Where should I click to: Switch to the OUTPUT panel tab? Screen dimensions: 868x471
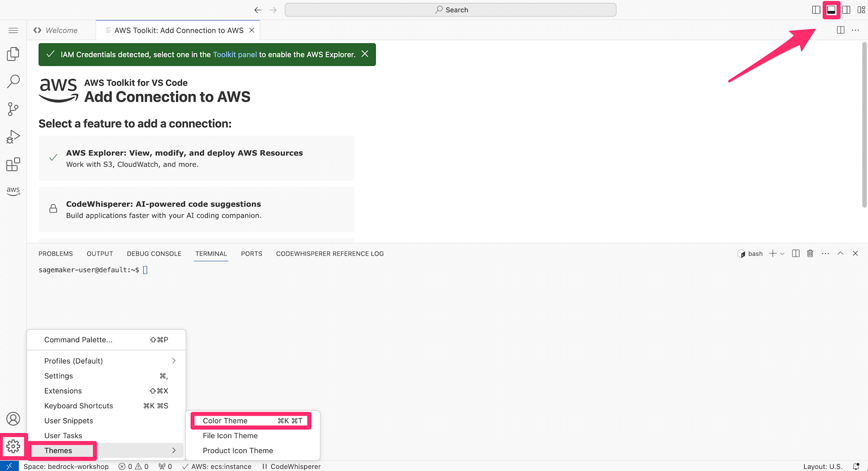tap(100, 254)
